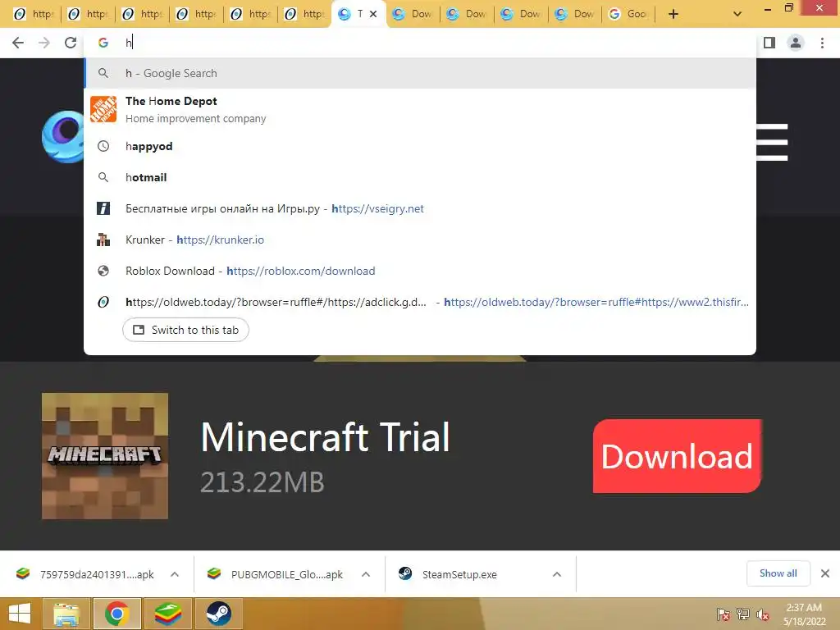Close the active tab

tap(373, 14)
